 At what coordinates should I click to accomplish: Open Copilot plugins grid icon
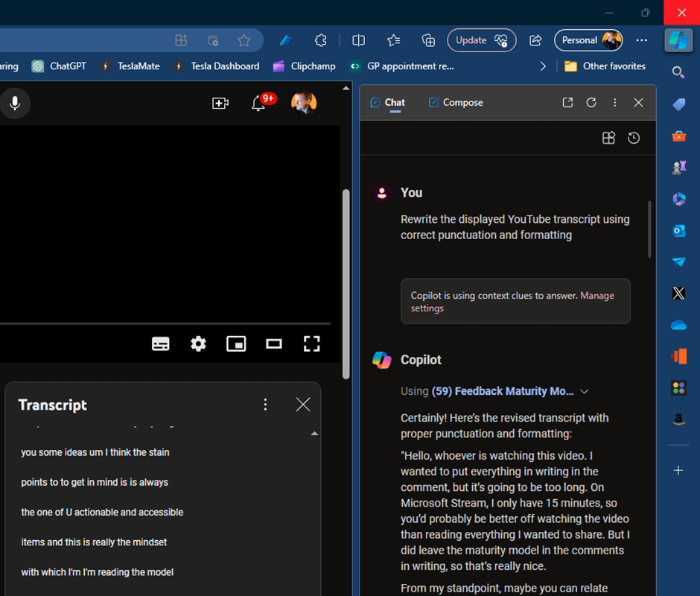[608, 138]
